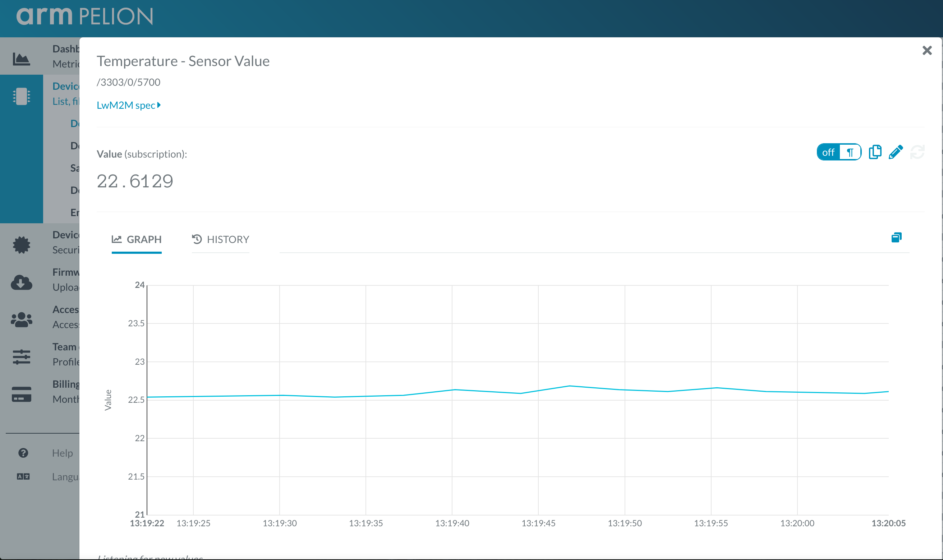The image size is (943, 560).
Task: Click the graph pop-out windows icon
Action: (896, 237)
